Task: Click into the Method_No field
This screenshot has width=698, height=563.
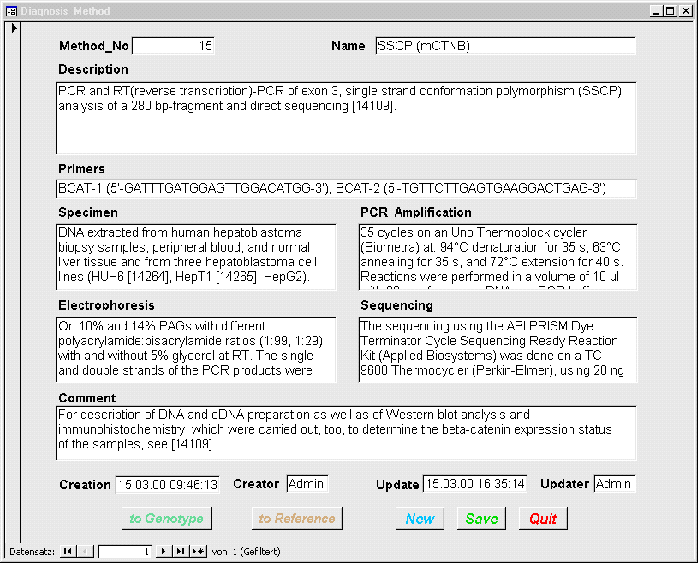Action: point(173,46)
